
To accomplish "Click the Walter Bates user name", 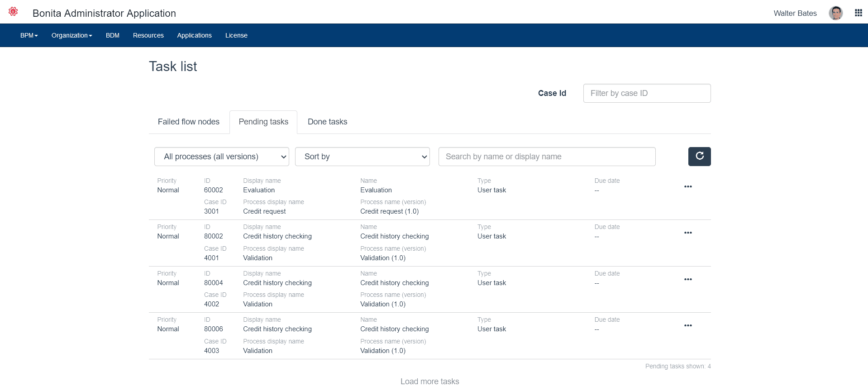I will (795, 13).
